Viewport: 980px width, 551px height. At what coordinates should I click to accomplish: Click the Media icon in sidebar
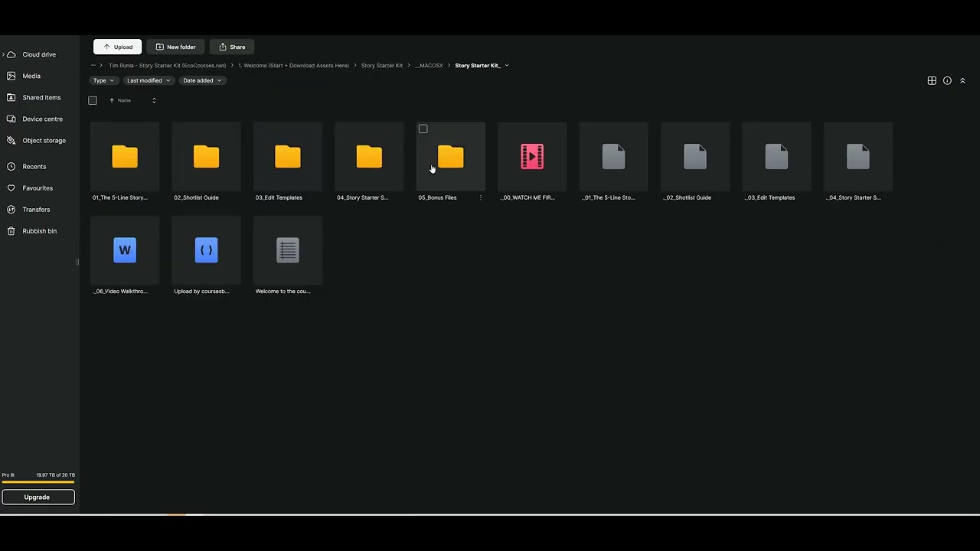click(11, 76)
